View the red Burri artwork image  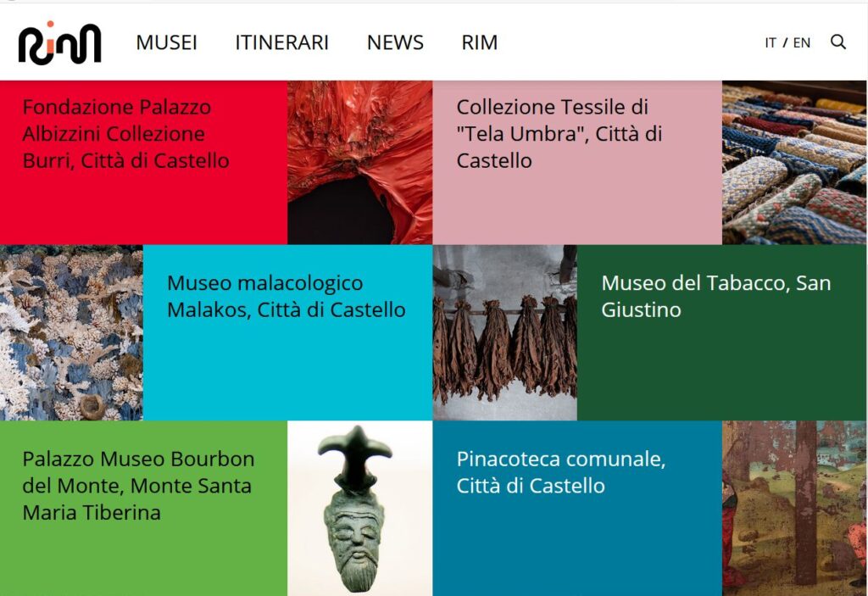[359, 162]
